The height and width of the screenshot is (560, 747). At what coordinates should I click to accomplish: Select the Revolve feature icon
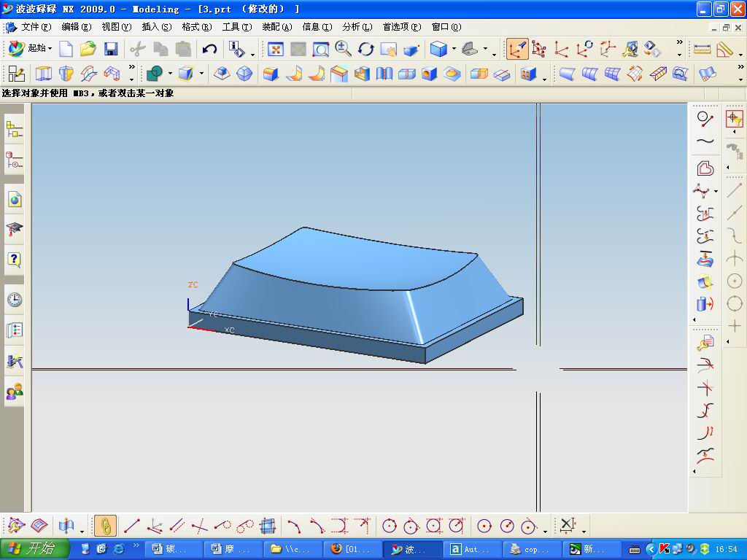point(66,74)
